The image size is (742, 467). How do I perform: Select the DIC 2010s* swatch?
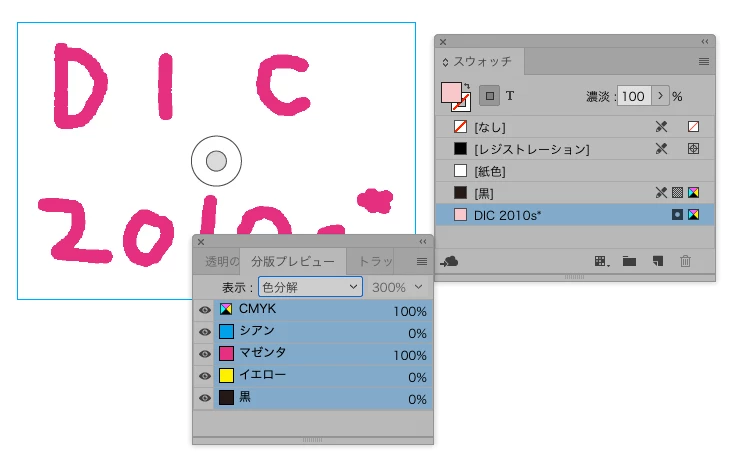(x=574, y=215)
